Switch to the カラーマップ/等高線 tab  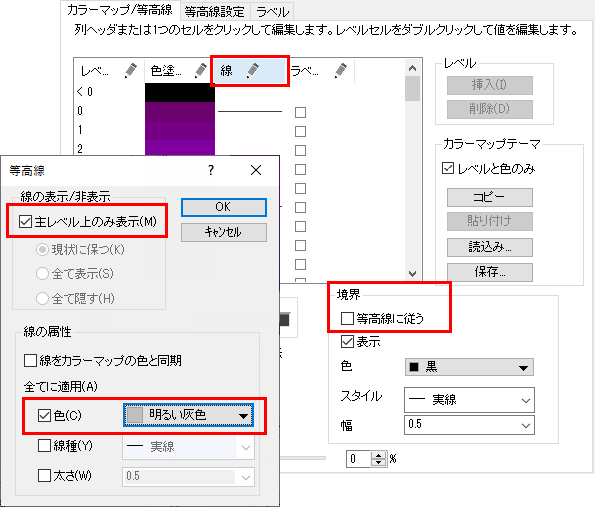pyautogui.click(x=120, y=10)
